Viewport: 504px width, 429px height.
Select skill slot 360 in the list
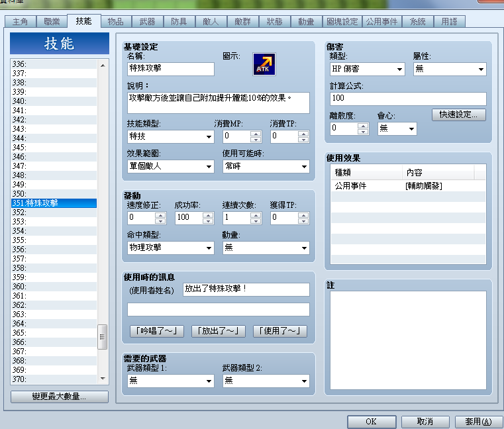pos(54,287)
